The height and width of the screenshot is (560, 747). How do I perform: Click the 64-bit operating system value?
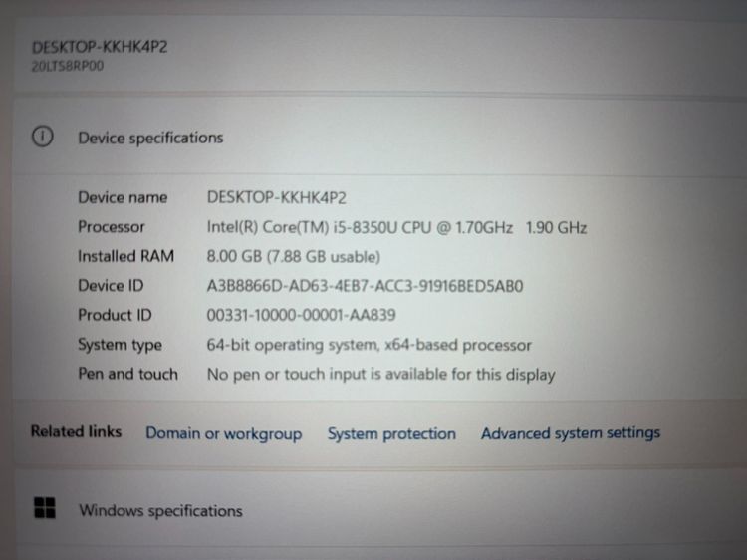click(370, 345)
